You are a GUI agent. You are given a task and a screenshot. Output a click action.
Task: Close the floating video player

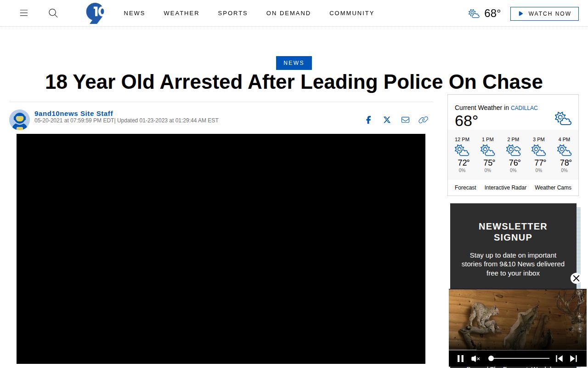[576, 278]
